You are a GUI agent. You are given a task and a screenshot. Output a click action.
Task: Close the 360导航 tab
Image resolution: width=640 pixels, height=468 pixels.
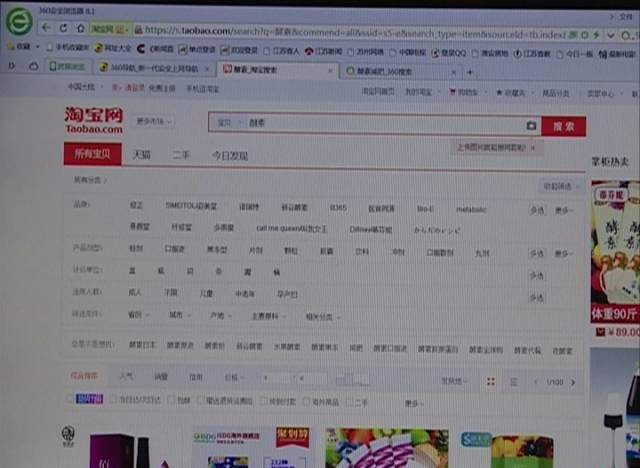(x=207, y=69)
